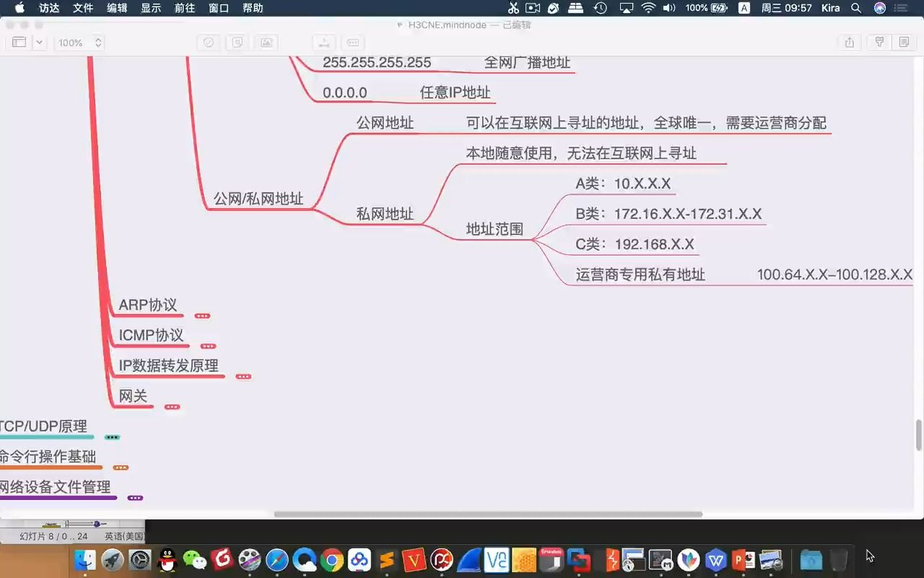Image resolution: width=924 pixels, height=578 pixels.
Task: Open Launchpad rocket icon in Dock
Action: coord(113,560)
